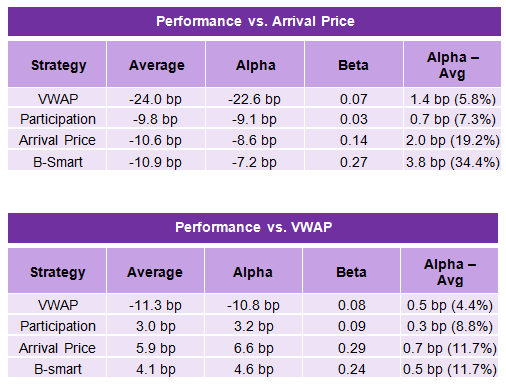Image resolution: width=506 pixels, height=391 pixels.
Task: Select the 0.29 Beta cell for Arrival Price
Action: [x=351, y=348]
